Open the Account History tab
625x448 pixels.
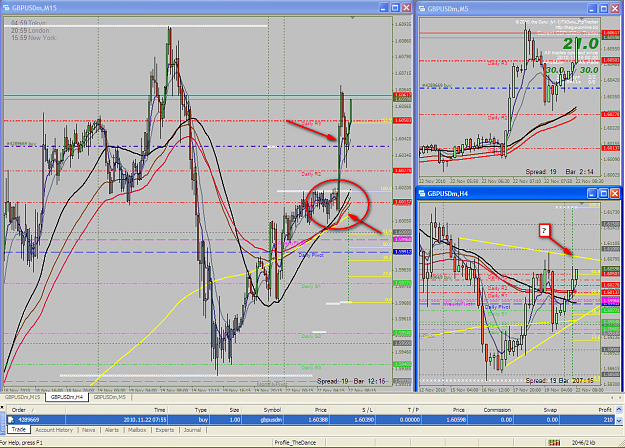point(54,430)
